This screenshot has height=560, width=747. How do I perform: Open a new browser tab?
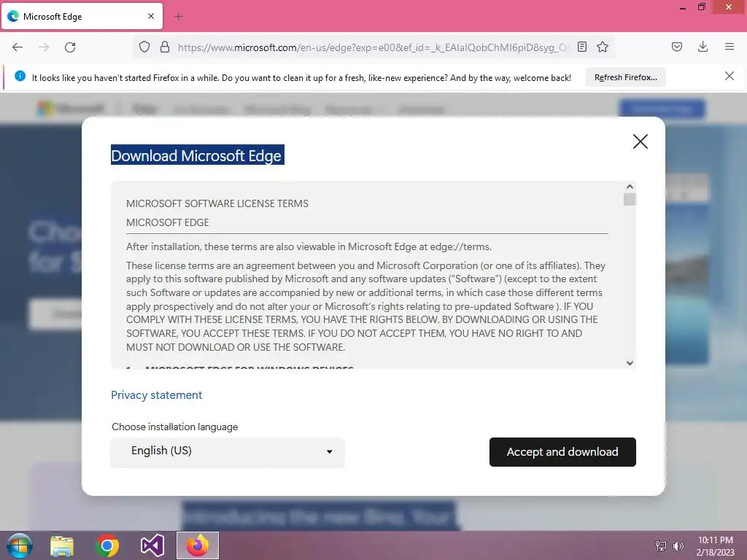tap(179, 17)
